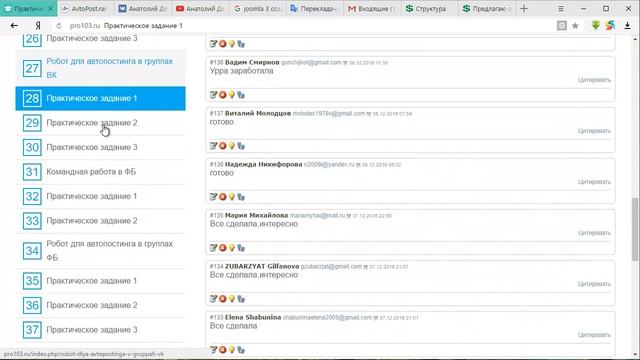Open the green download arrow extension
Image resolution: width=640 pixels, height=360 pixels.
(x=596, y=25)
